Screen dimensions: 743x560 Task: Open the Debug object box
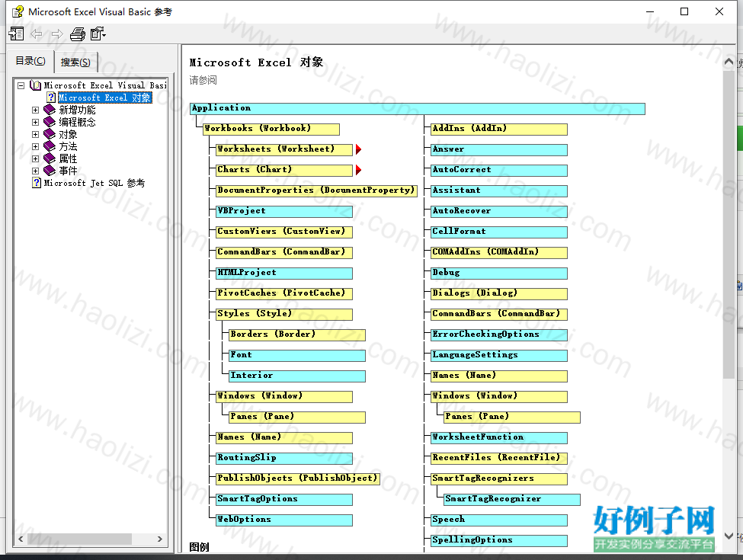[499, 273]
